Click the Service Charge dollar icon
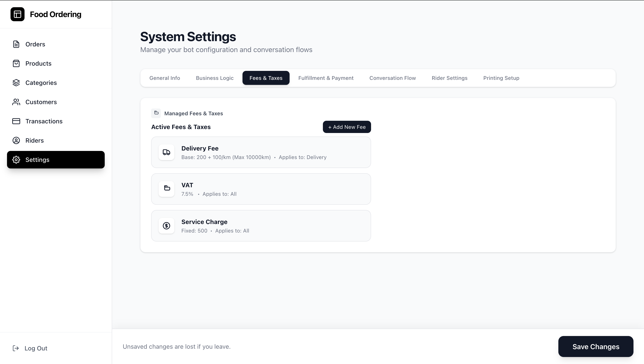The image size is (644, 364). pyautogui.click(x=166, y=226)
